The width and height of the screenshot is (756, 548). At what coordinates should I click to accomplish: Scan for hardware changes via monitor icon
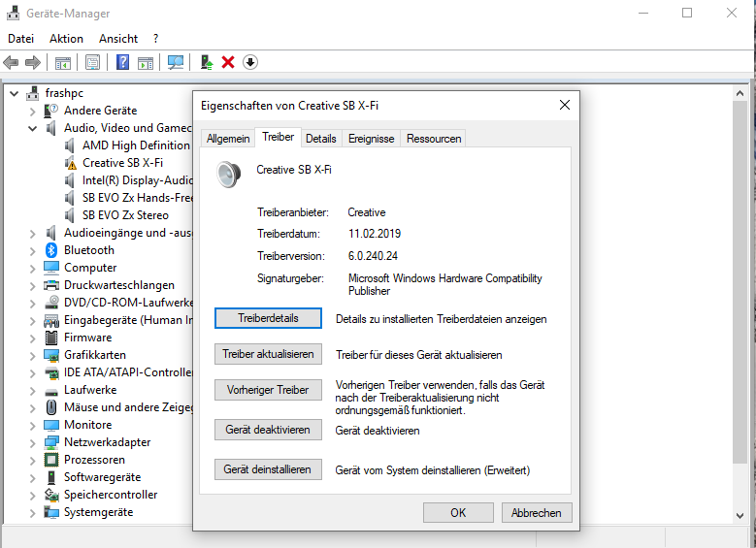tap(176, 62)
